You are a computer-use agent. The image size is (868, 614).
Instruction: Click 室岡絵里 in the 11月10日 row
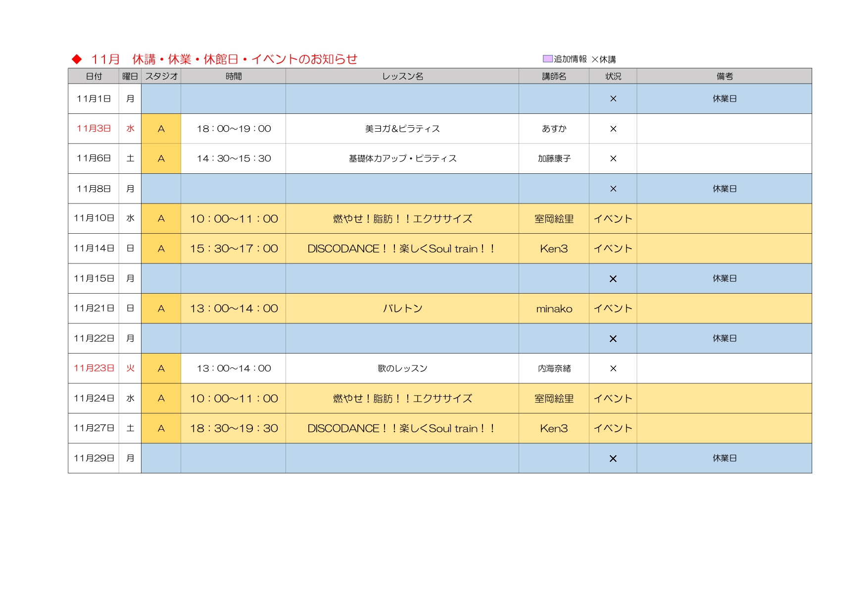coord(554,219)
